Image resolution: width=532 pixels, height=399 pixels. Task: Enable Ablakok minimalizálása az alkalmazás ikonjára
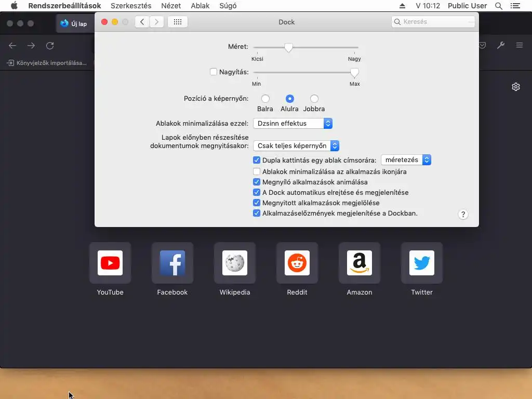pyautogui.click(x=257, y=171)
